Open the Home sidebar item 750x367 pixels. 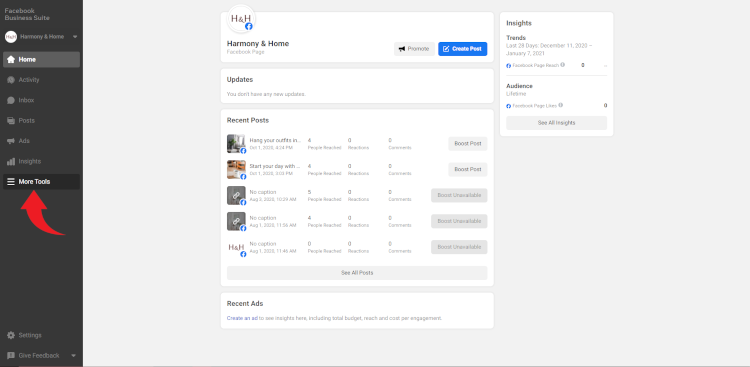(41, 60)
